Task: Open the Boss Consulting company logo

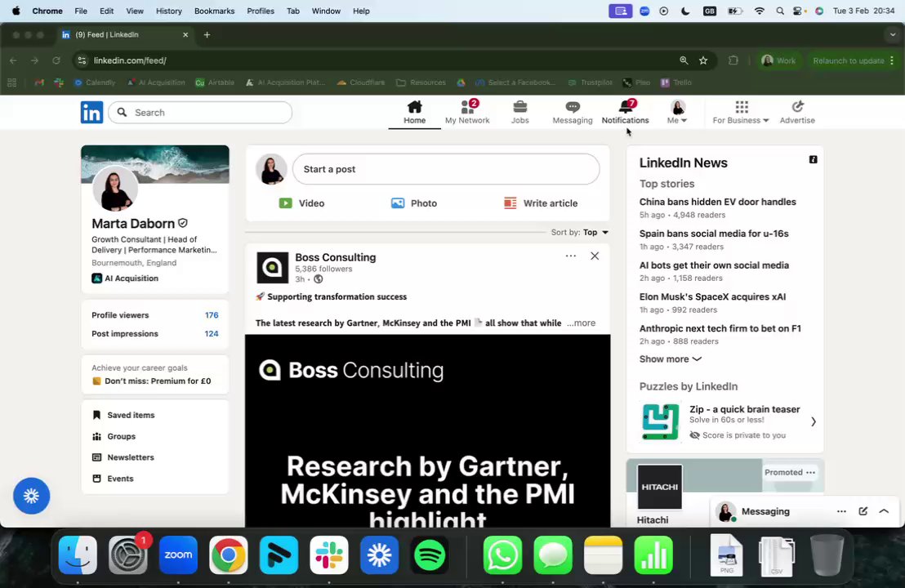Action: (x=273, y=268)
